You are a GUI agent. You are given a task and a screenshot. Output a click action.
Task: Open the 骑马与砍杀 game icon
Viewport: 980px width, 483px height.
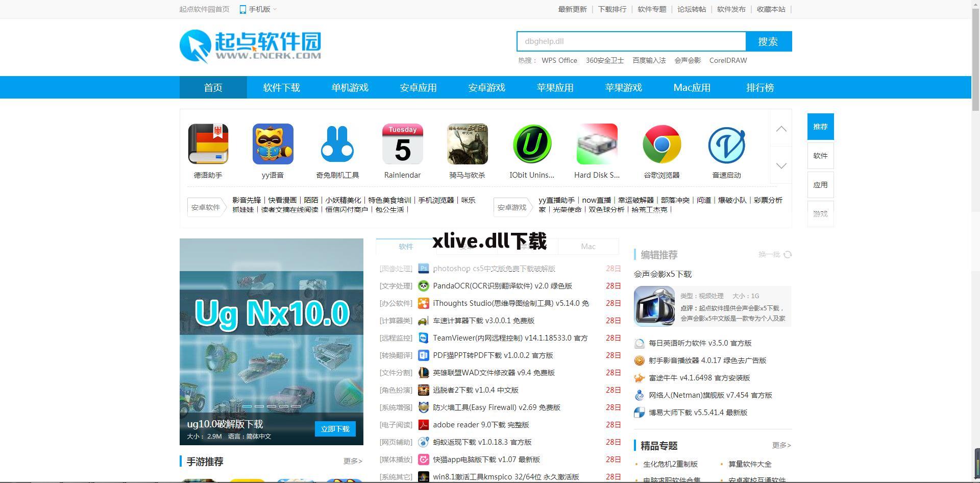pos(468,144)
